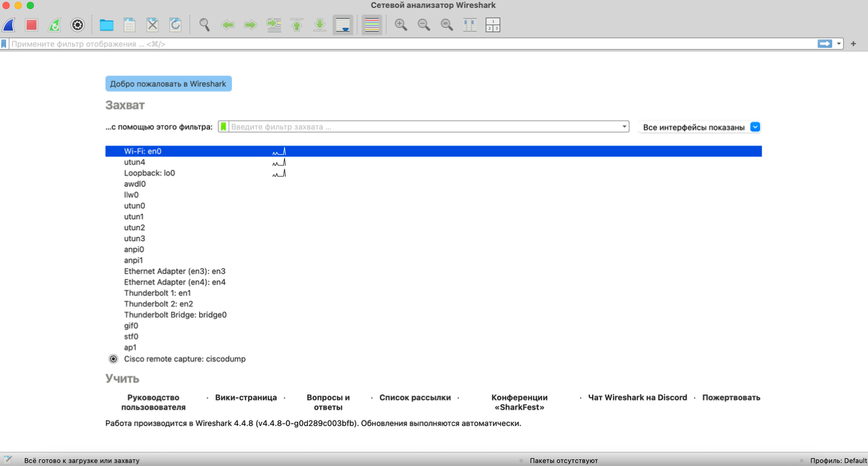This screenshot has width=868, height=466.
Task: Click the Cisco remote capture settings icon
Action: tap(113, 359)
